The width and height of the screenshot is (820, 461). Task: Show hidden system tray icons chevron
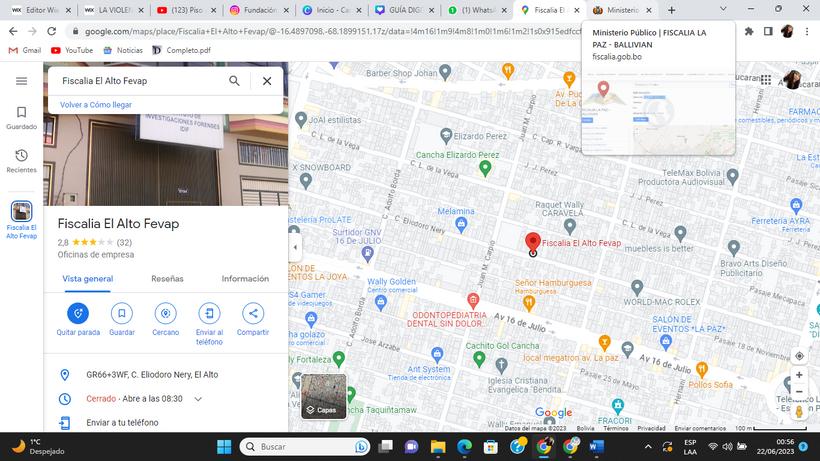pyautogui.click(x=648, y=446)
